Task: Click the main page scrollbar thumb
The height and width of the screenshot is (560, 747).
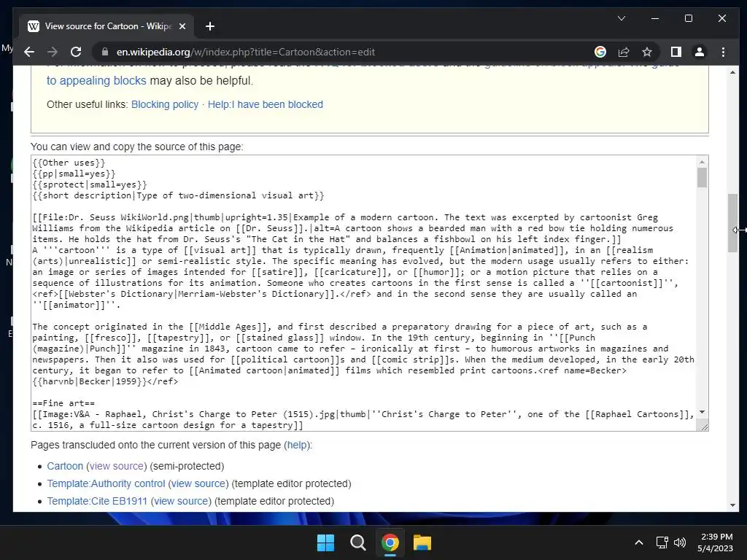Action: [x=732, y=223]
